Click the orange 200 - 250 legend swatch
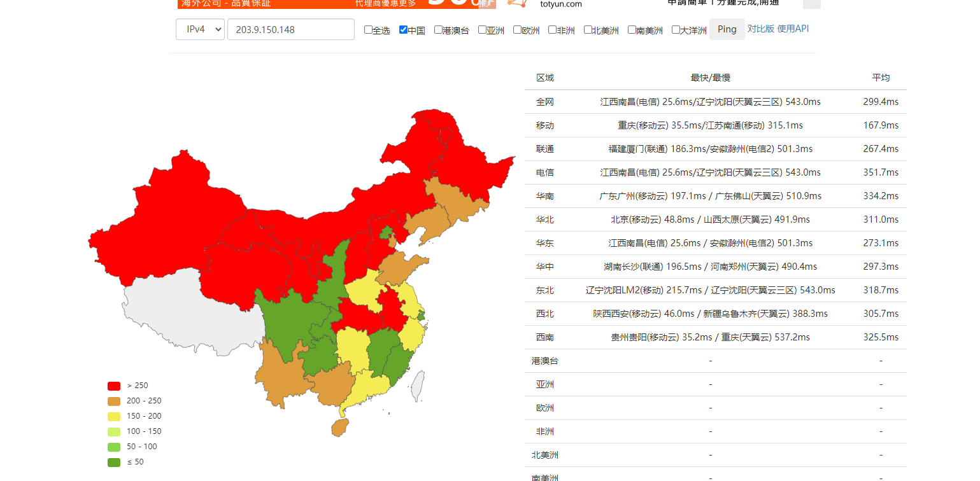The height and width of the screenshot is (481, 980). (114, 401)
